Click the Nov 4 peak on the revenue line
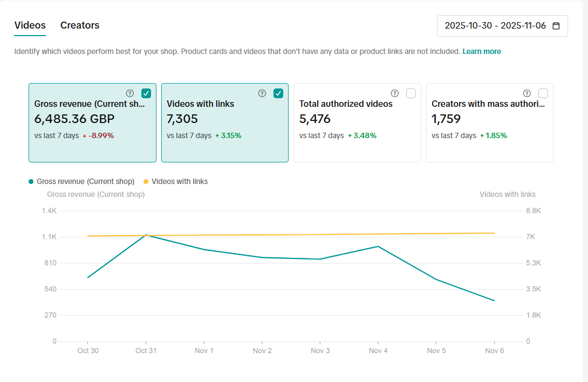588x382 pixels. pos(378,246)
